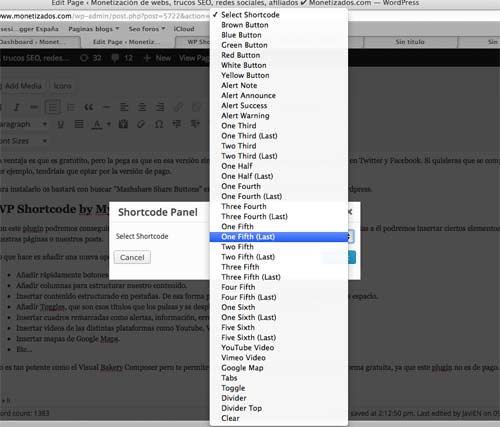Set text color with the A icon
This screenshot has width=500, height=427.
click(x=97, y=124)
